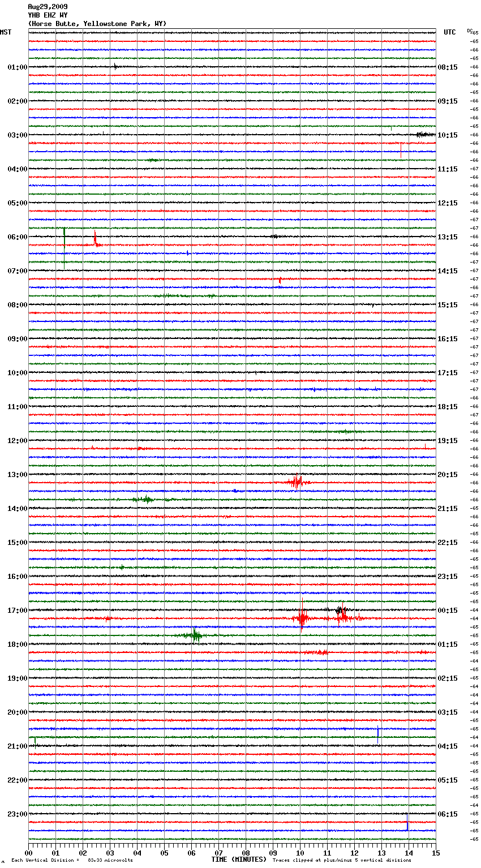Click the 16:15 UTC row label
This screenshot has height=868, width=481.
tap(448, 339)
